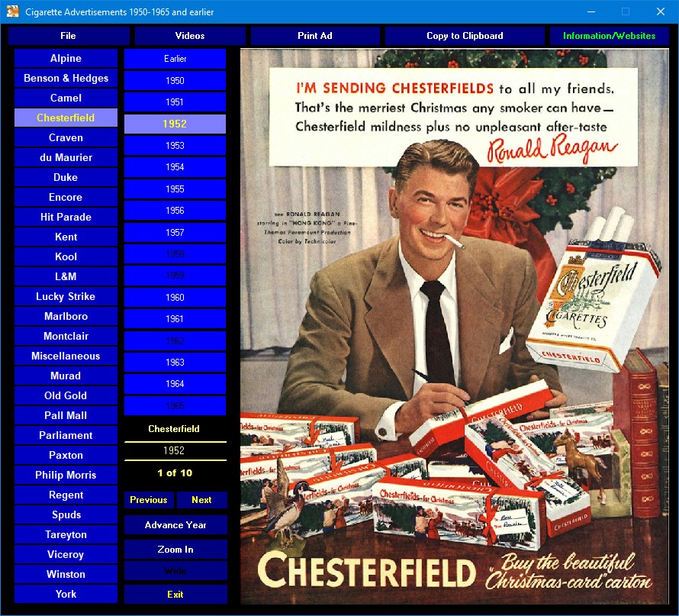Open York ads

tap(66, 594)
